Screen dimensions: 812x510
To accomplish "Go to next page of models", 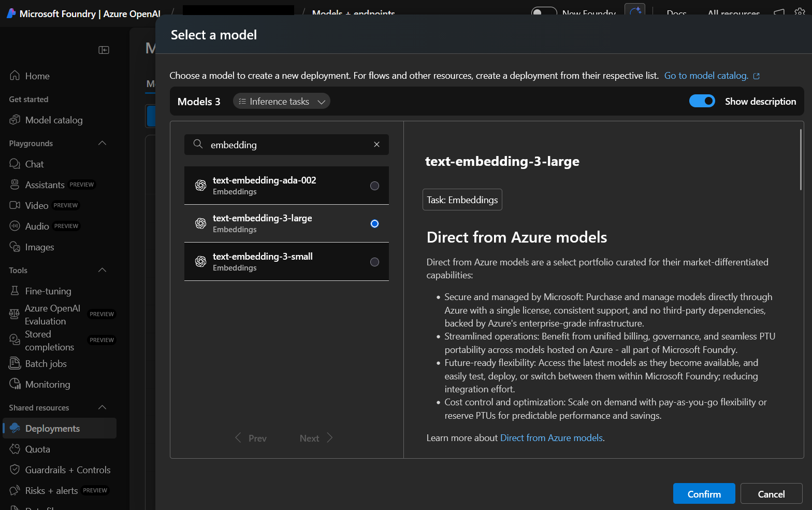I will point(316,438).
